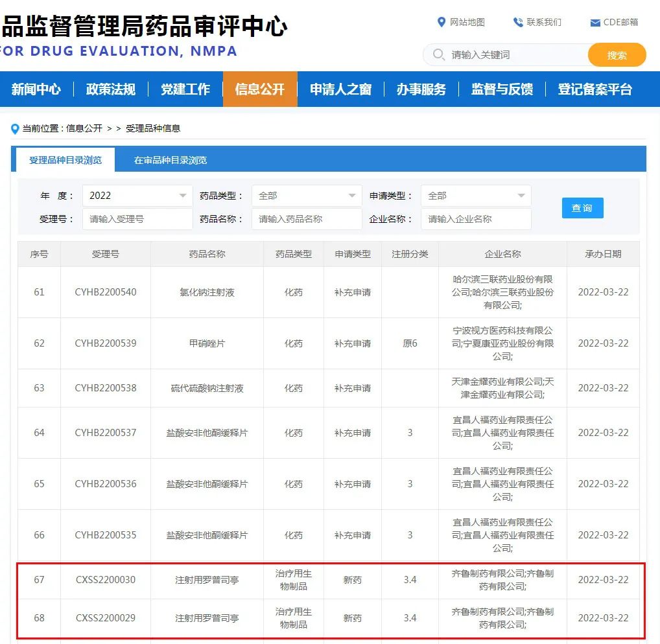Viewport: 660px width, 644px height.
Task: Focus the 药品名称 input field
Action: pyautogui.click(x=306, y=219)
